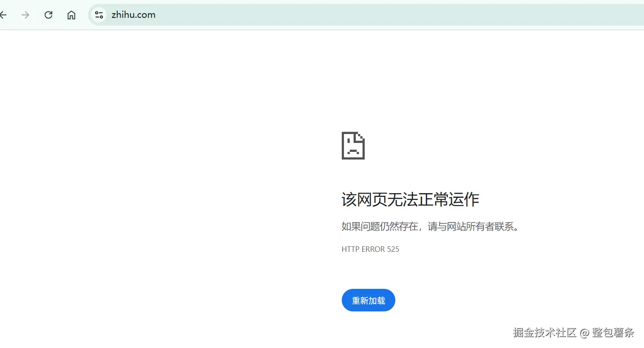The width and height of the screenshot is (644, 348).
Task: Click the HTTP ERROR 525 text
Action: tap(370, 249)
